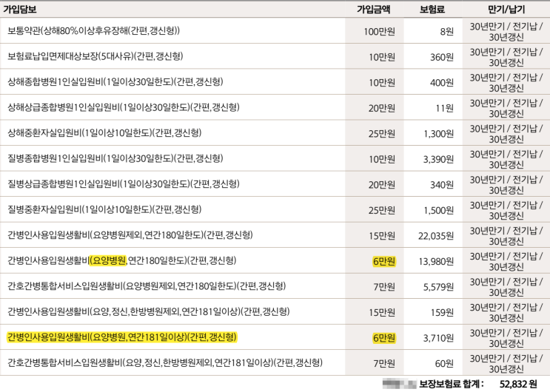Click the 만기/납기 cell in the 8원 row
The height and width of the screenshot is (392, 550).
coord(506,31)
